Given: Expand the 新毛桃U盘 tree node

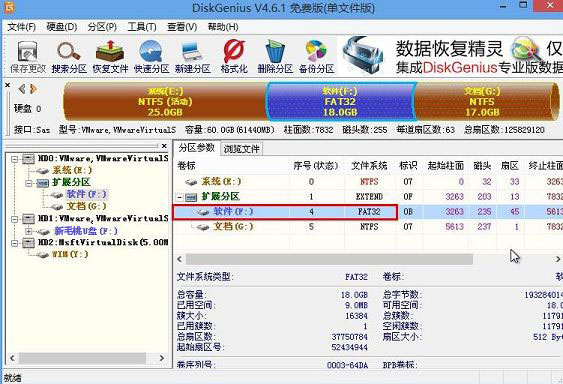Looking at the screenshot, I should pyautogui.click(x=29, y=231).
